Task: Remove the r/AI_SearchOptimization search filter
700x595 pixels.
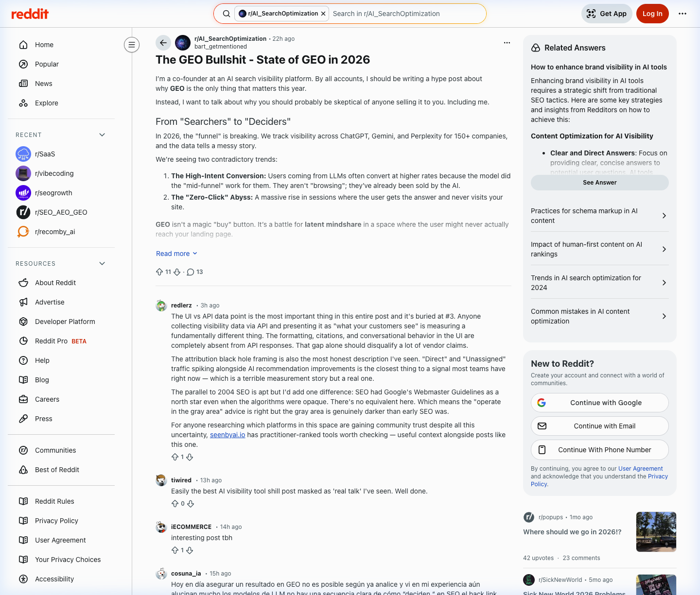Action: point(323,14)
